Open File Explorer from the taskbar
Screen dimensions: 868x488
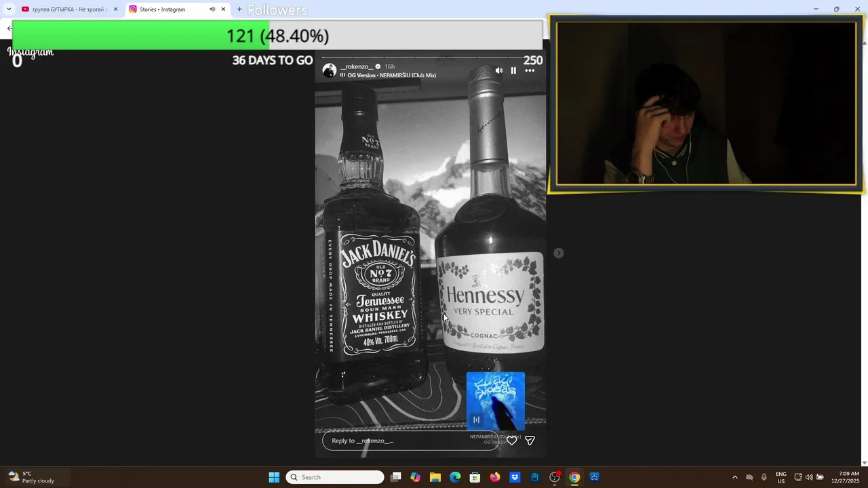(x=435, y=477)
